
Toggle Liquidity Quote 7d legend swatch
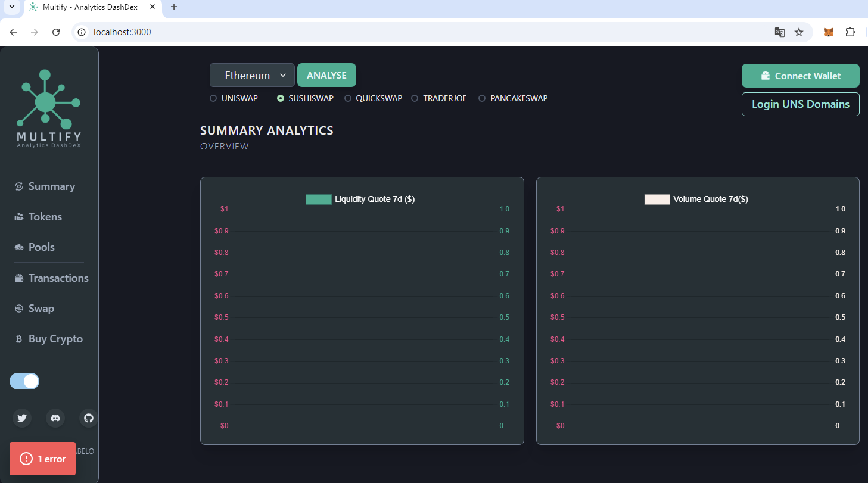pyautogui.click(x=318, y=200)
